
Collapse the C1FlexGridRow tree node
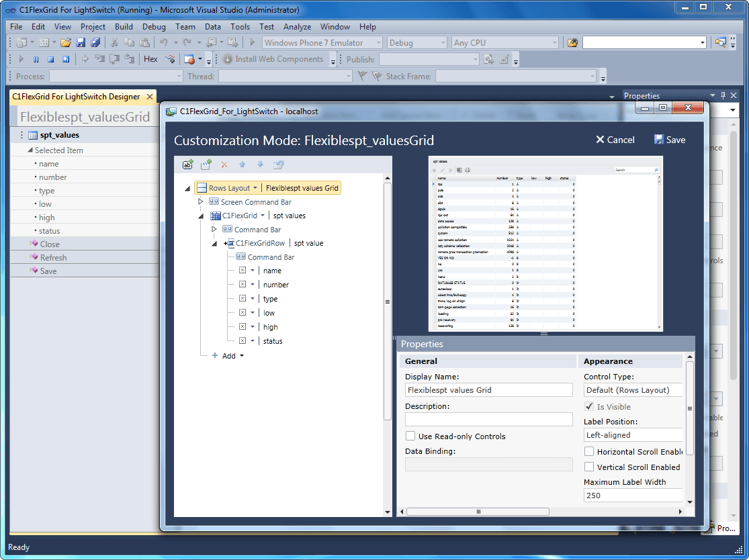point(214,244)
